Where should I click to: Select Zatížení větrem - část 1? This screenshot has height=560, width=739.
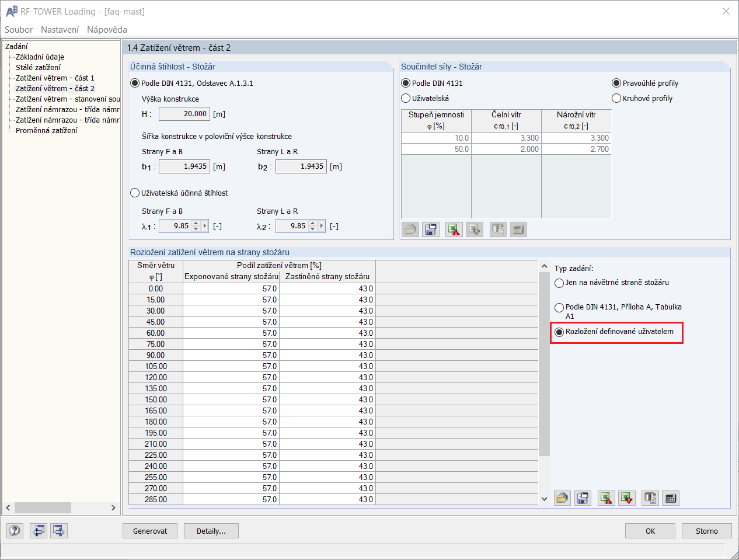click(55, 78)
